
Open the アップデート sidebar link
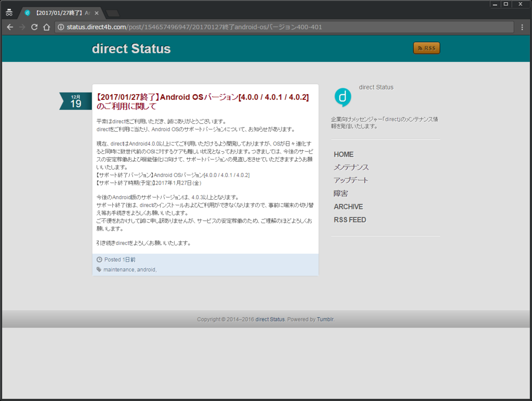click(351, 180)
